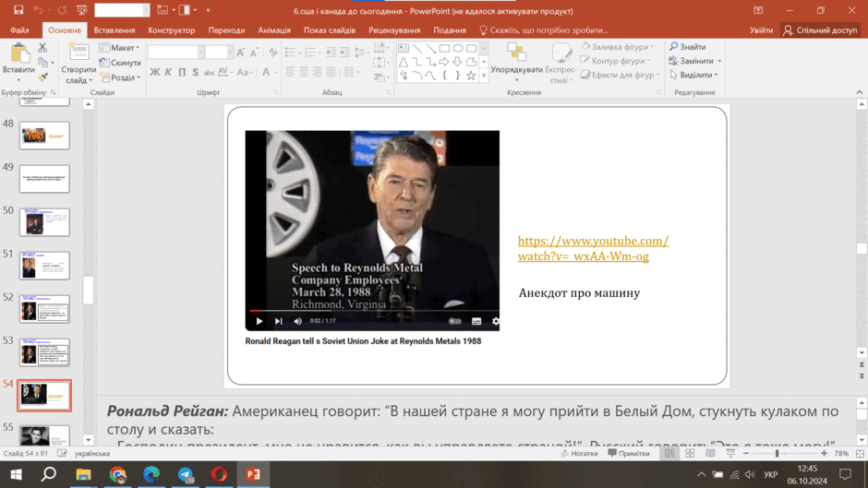Open the Файл menu
The height and width of the screenshot is (488, 868).
[19, 30]
